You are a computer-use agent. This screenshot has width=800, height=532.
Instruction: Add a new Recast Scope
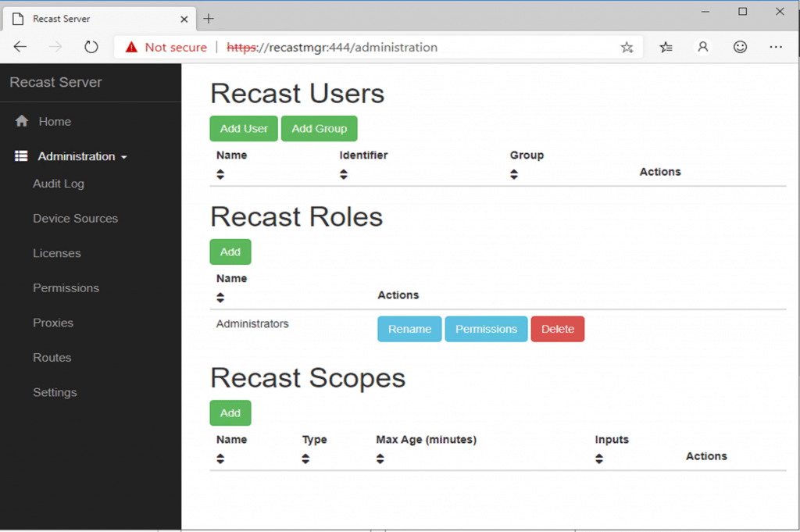coord(230,413)
